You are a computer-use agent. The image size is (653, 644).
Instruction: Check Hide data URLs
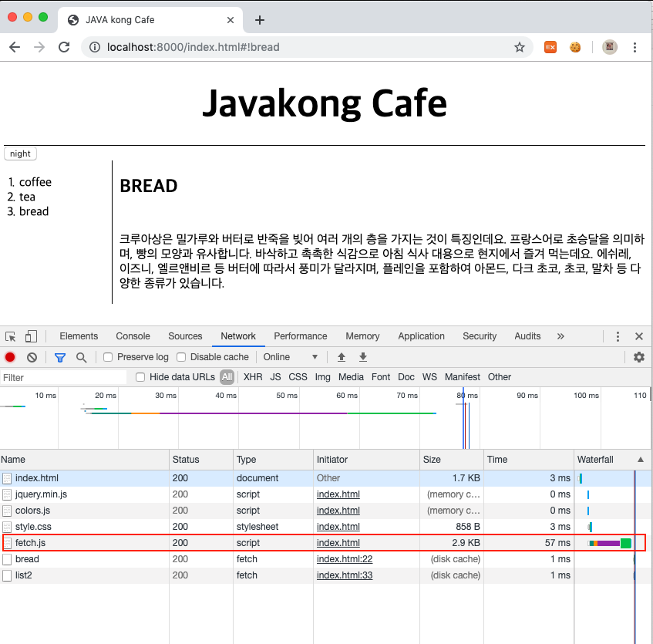point(140,377)
